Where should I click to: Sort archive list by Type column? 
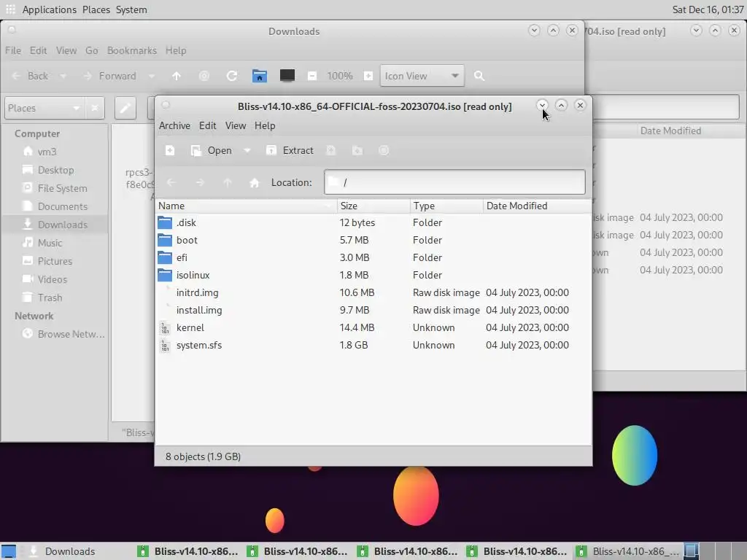coord(446,206)
